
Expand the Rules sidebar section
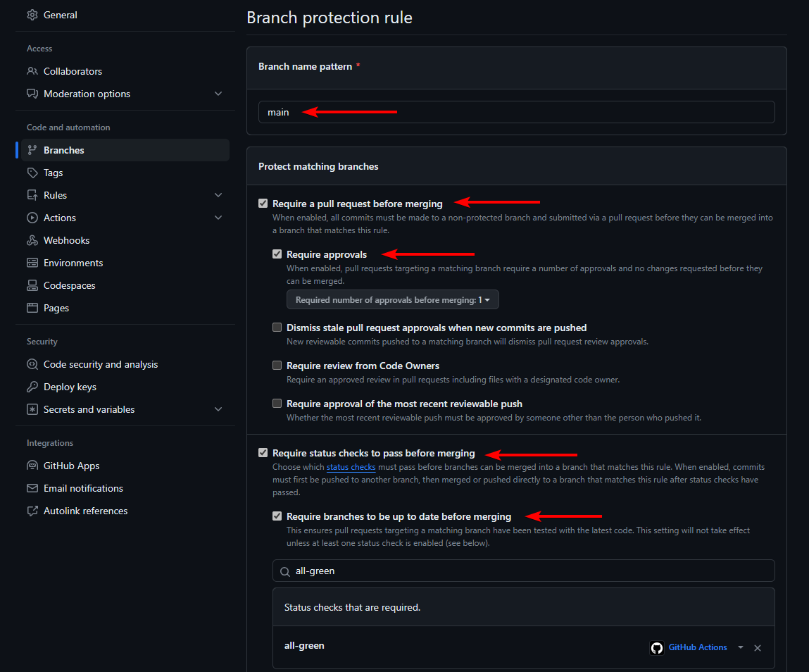(218, 194)
